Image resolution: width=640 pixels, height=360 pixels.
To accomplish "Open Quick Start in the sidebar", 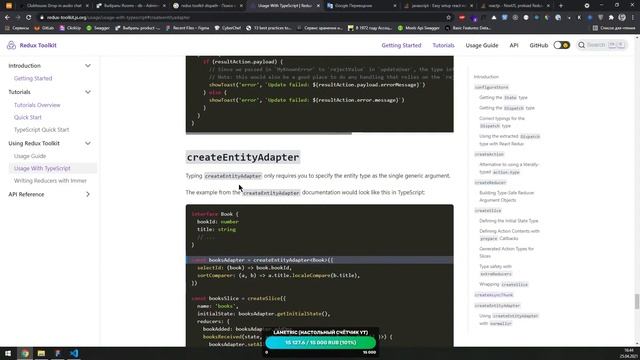I will pos(28,117).
